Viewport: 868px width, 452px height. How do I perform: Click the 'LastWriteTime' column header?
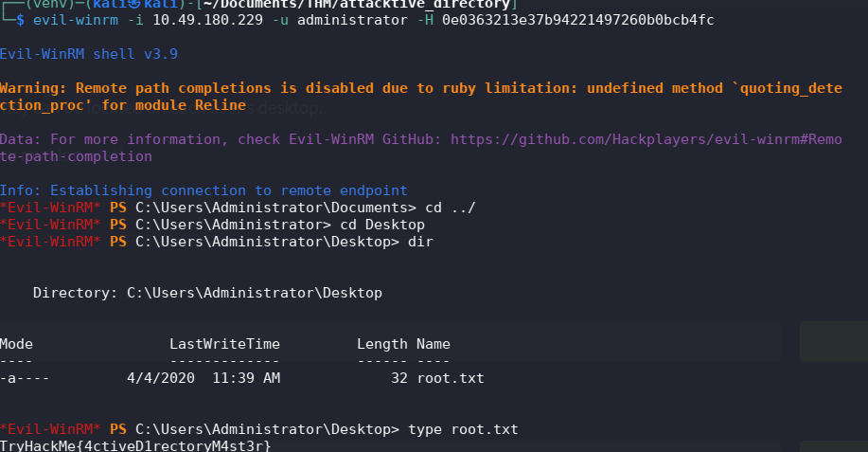pos(224,344)
